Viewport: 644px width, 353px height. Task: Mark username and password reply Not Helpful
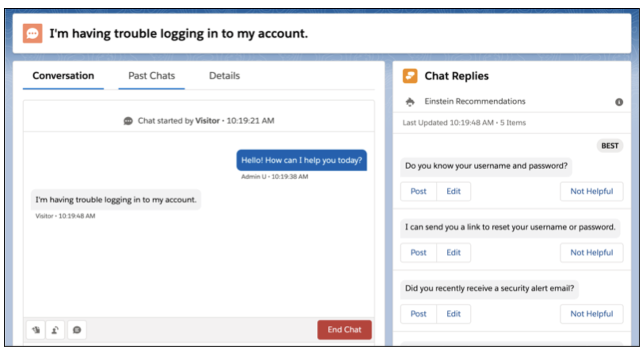(591, 191)
